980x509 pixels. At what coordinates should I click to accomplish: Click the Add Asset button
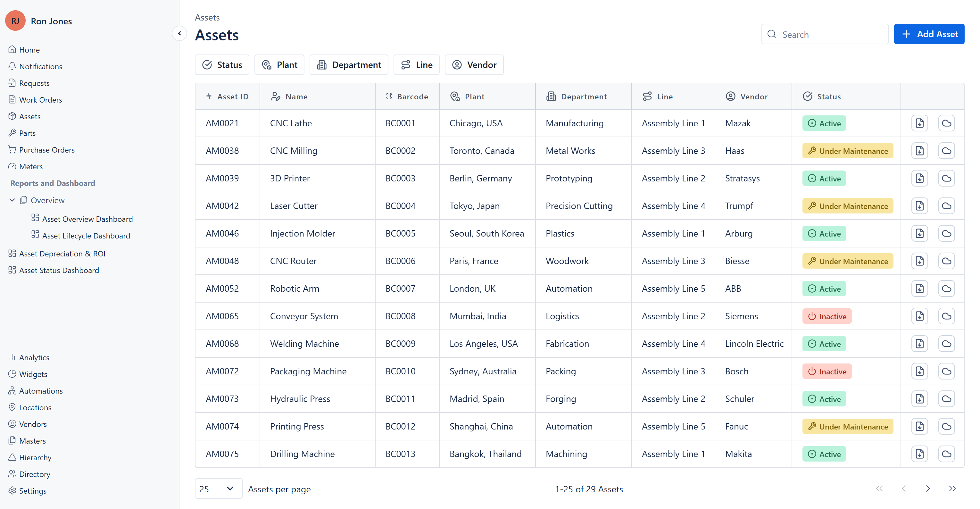pyautogui.click(x=929, y=34)
